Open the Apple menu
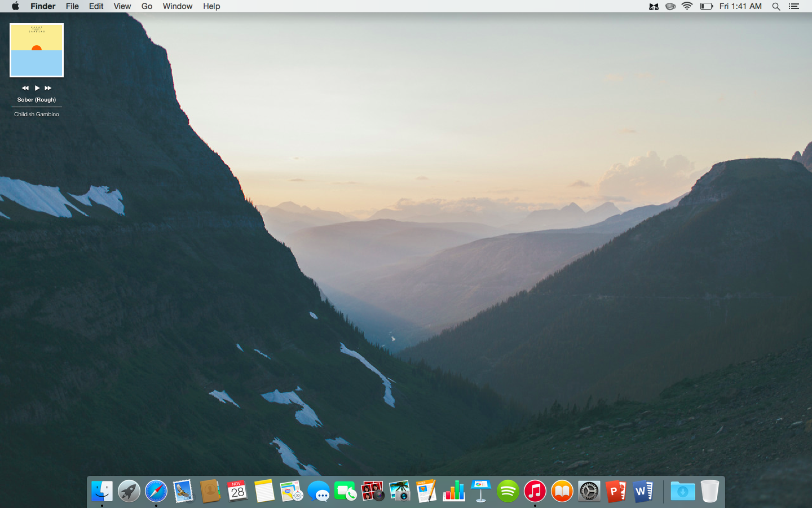The height and width of the screenshot is (508, 812). (15, 6)
